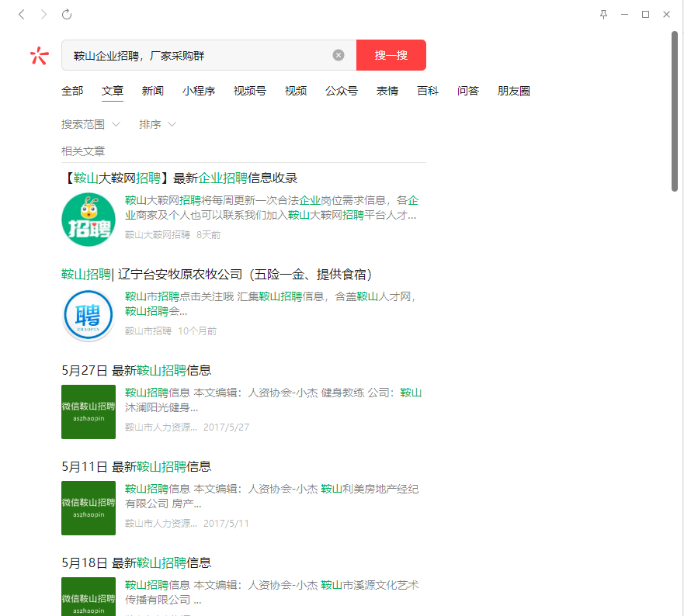Click source name 鞍山市招聘
Viewport: 684px width, 616px height.
[x=148, y=331]
